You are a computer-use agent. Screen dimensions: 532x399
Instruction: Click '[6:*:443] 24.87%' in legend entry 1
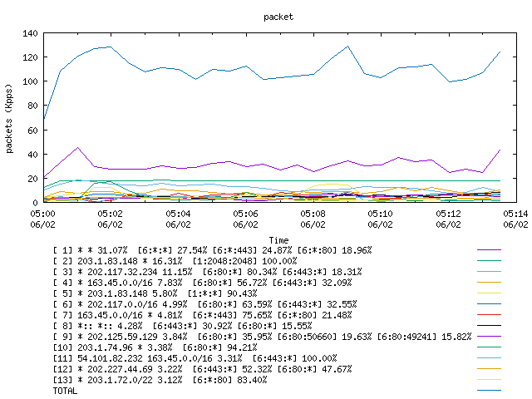252,250
